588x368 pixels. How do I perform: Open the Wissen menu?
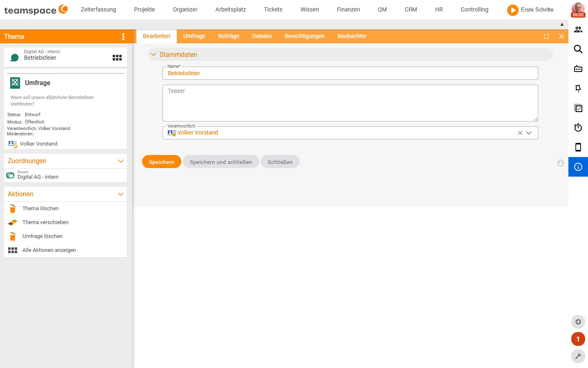point(310,9)
